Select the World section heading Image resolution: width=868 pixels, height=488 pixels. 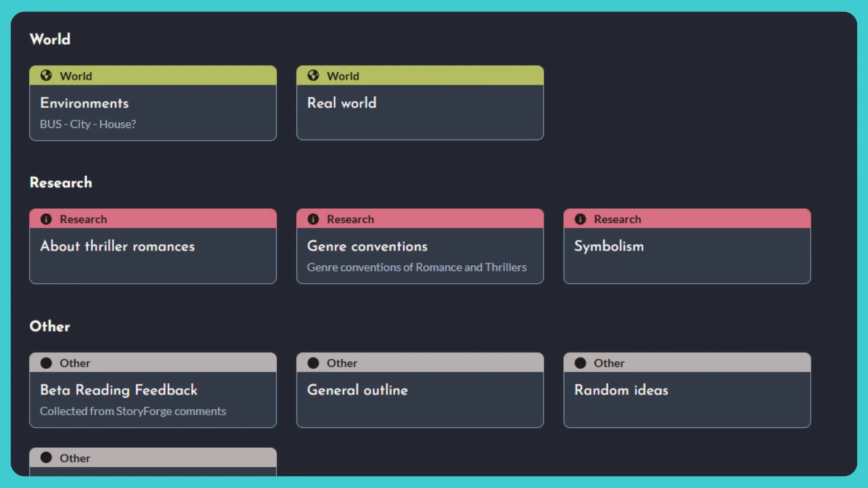tap(50, 39)
